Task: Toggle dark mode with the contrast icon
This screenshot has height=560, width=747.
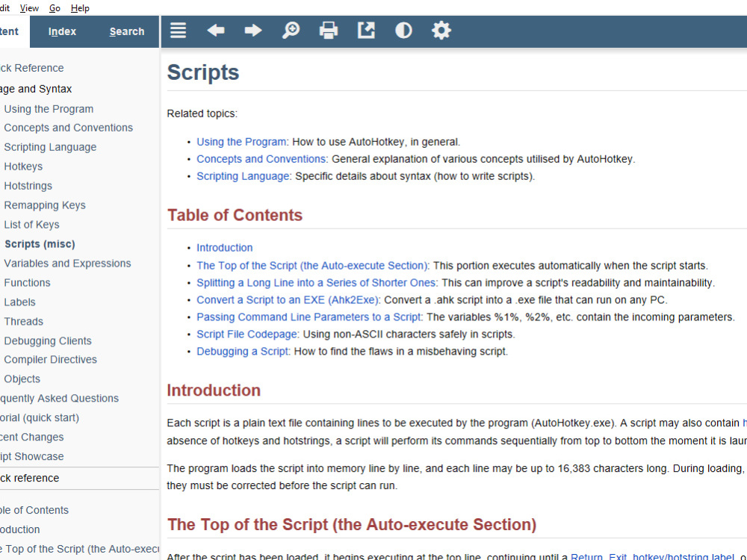Action: coord(403,31)
